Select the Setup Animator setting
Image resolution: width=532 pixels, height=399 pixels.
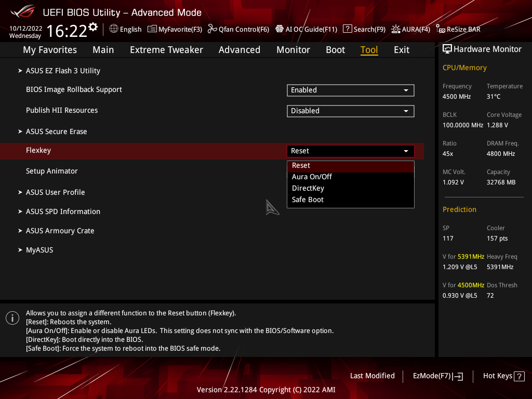click(52, 171)
